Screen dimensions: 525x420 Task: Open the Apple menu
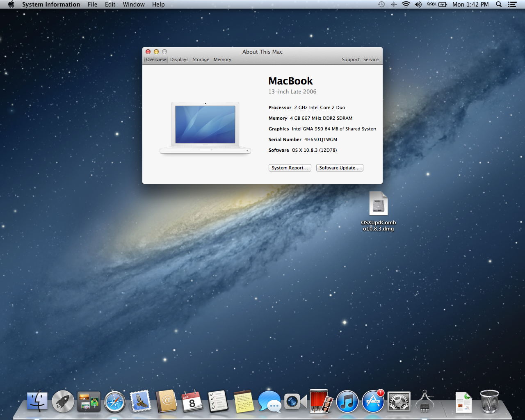coord(11,5)
